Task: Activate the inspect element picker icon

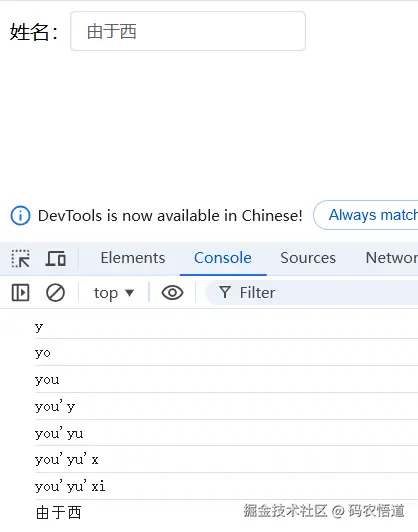Action: 21,259
